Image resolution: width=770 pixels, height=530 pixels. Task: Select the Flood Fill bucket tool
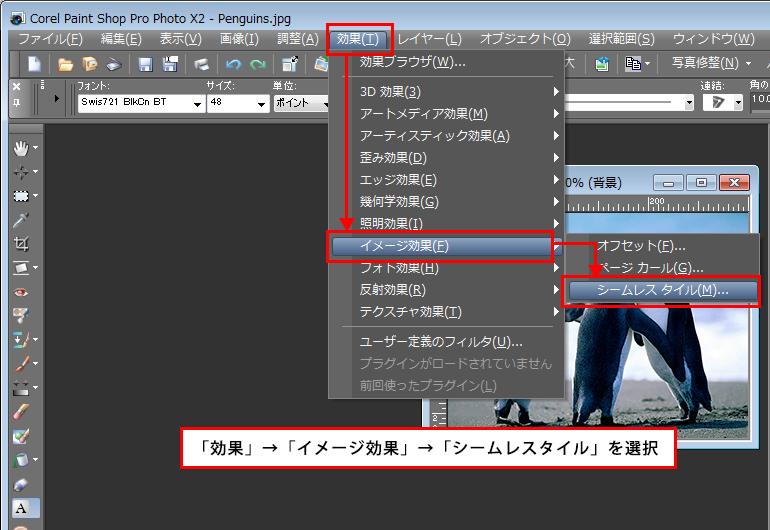click(21, 460)
